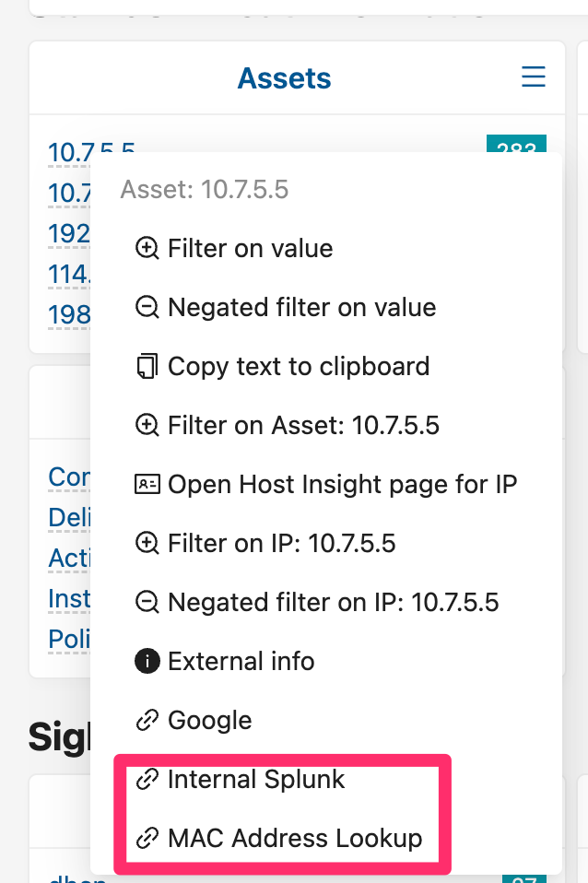The height and width of the screenshot is (883, 588).
Task: Click the host card icon for Host Insight
Action: point(147,484)
